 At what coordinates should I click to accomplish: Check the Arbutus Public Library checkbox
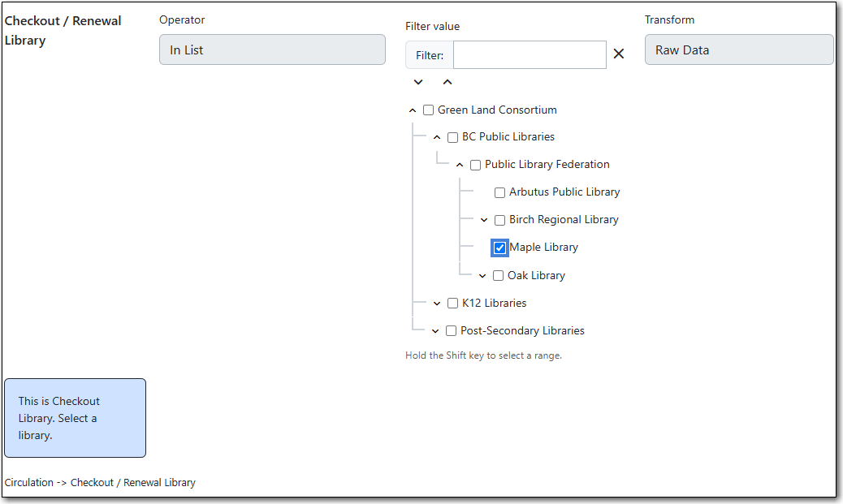pos(500,192)
